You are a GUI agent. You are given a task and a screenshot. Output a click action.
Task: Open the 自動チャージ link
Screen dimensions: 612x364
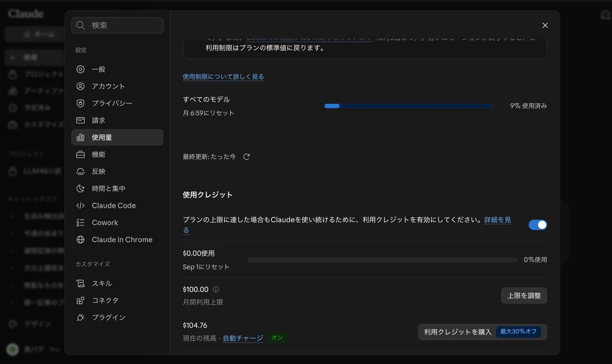[x=243, y=338]
